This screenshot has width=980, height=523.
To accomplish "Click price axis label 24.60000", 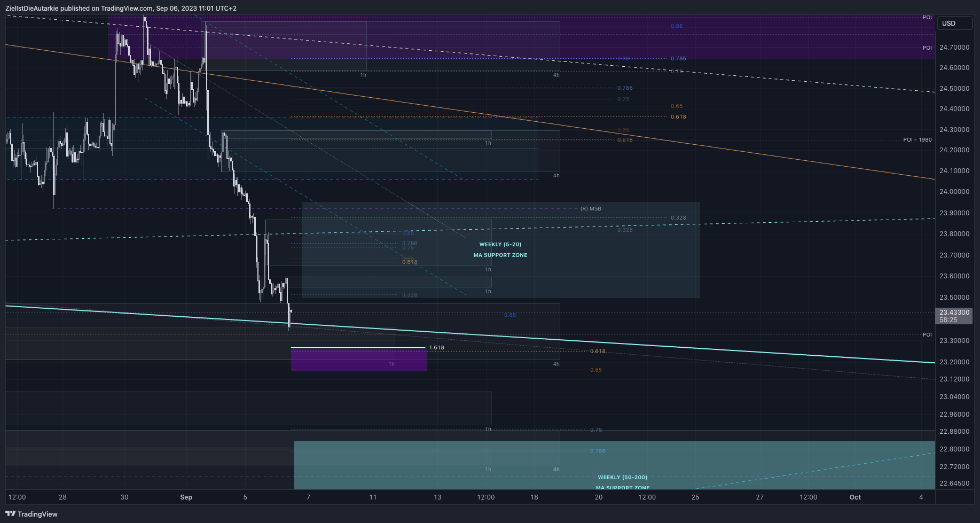I will [x=954, y=68].
